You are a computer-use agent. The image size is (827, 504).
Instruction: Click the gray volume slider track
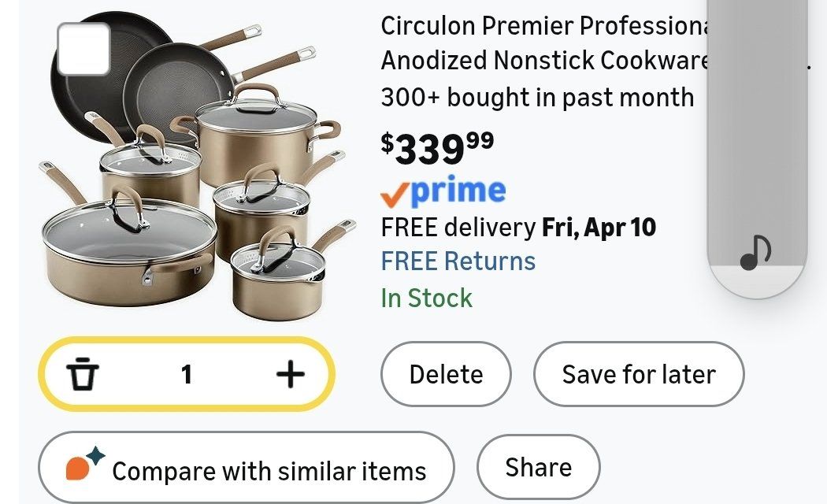coord(756,118)
